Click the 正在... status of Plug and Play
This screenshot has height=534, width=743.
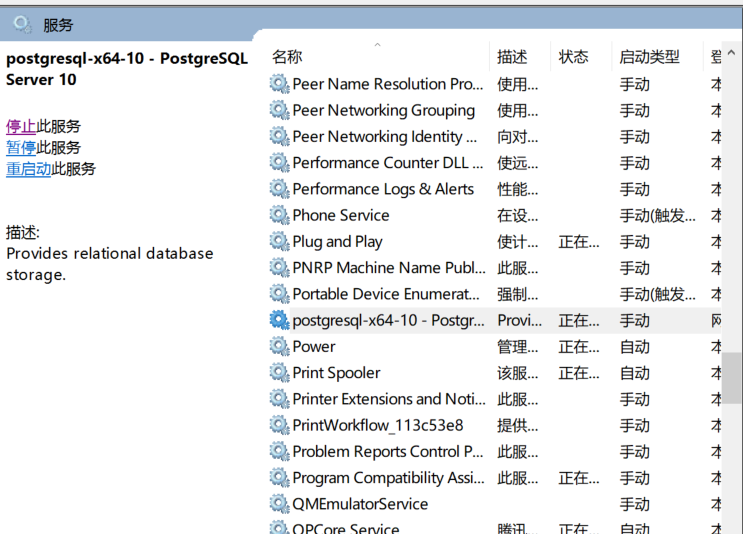tap(579, 242)
